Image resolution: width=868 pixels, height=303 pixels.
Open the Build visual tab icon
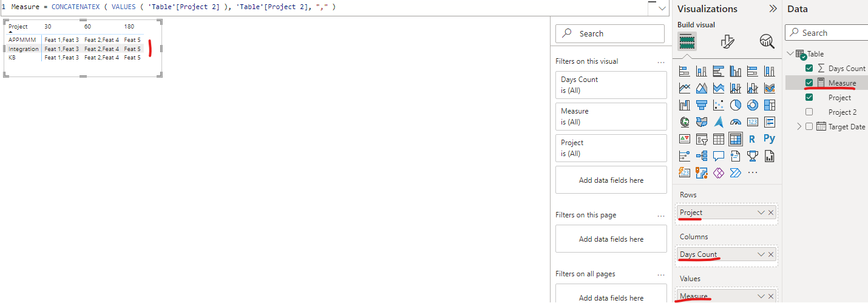click(687, 41)
